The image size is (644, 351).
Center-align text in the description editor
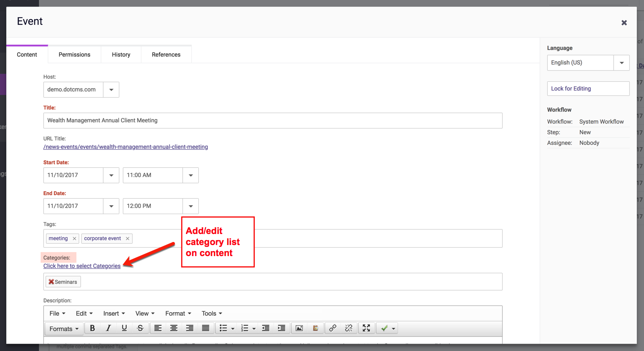coord(174,328)
